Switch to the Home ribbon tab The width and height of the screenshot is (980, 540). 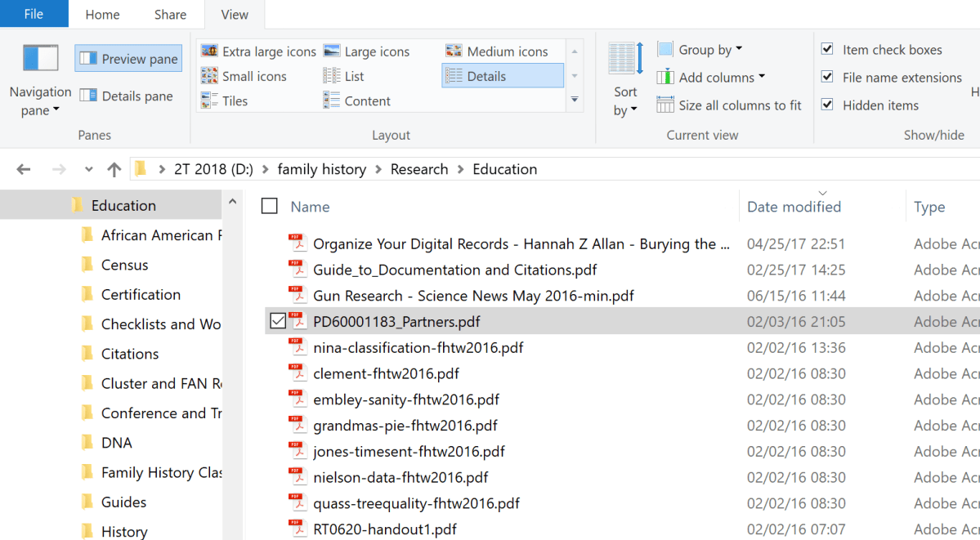(102, 14)
